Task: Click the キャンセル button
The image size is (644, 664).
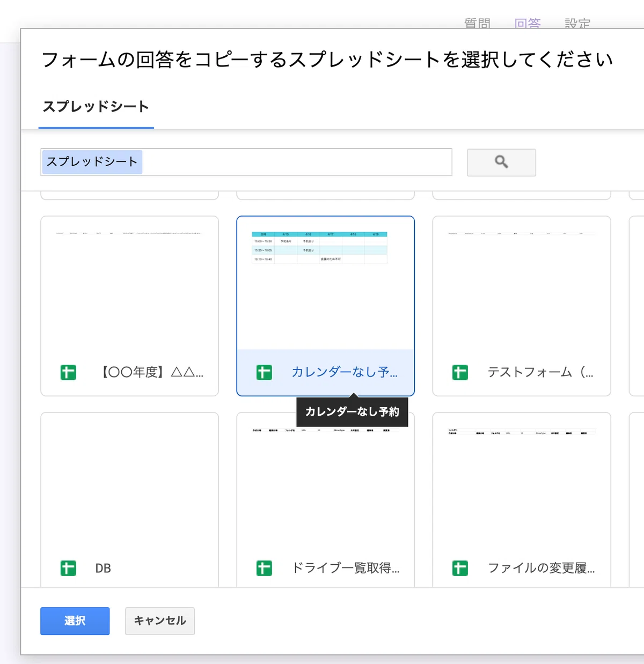Action: coord(160,621)
